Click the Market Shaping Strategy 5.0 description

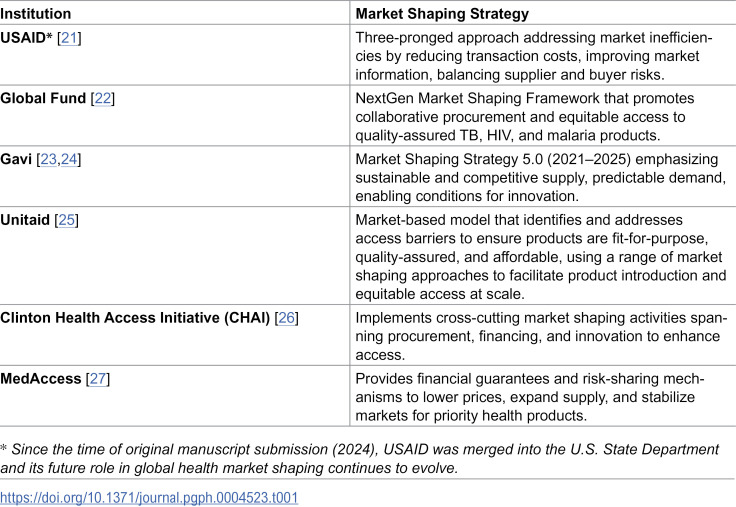click(541, 177)
